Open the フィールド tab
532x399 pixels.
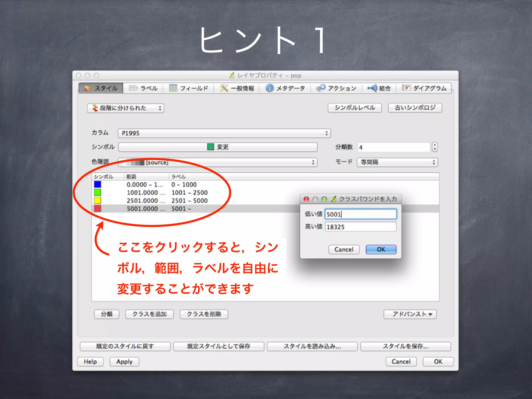[189, 88]
